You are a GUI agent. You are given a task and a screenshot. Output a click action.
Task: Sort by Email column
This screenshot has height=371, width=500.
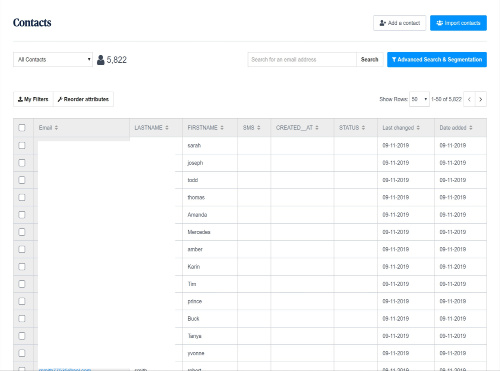click(48, 128)
